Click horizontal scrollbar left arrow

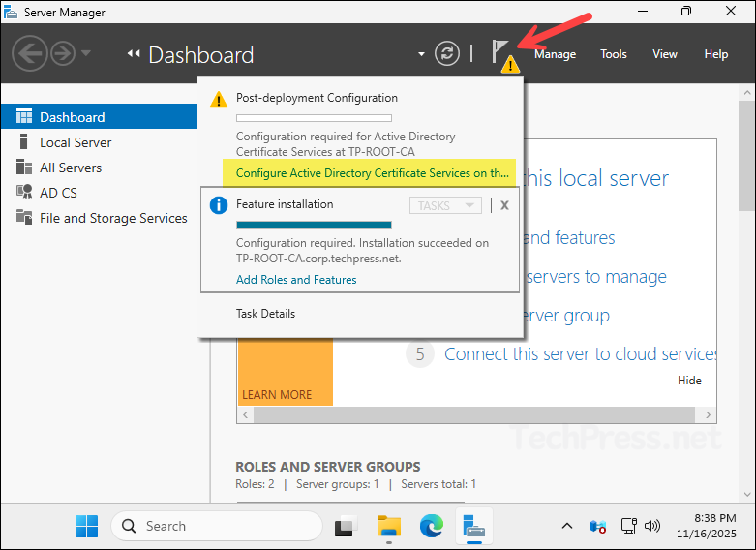point(246,414)
